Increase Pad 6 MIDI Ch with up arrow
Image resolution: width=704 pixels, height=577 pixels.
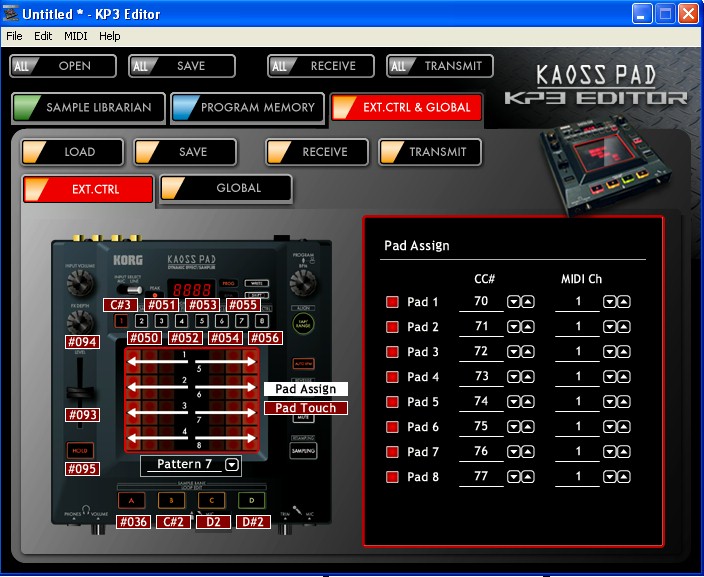coord(624,427)
